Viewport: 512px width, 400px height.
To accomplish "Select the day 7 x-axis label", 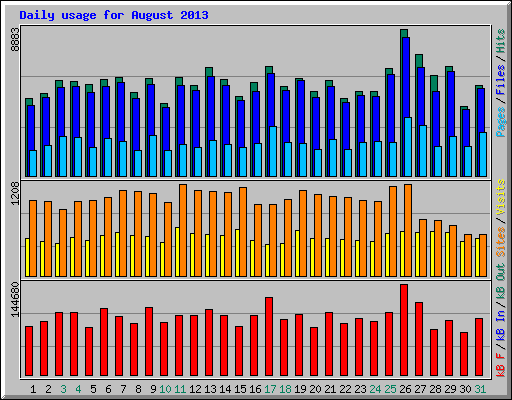I will click(x=123, y=389).
